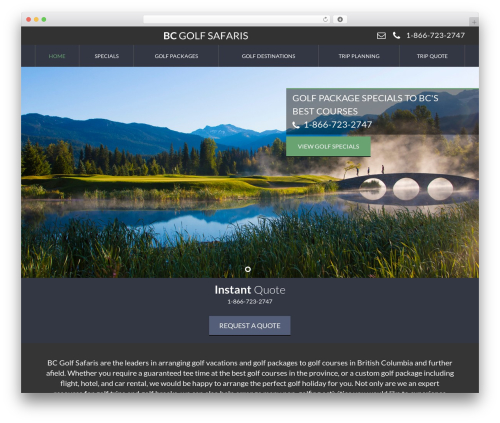Click the hero banner phone number
This screenshot has height=423, width=500.
point(338,125)
